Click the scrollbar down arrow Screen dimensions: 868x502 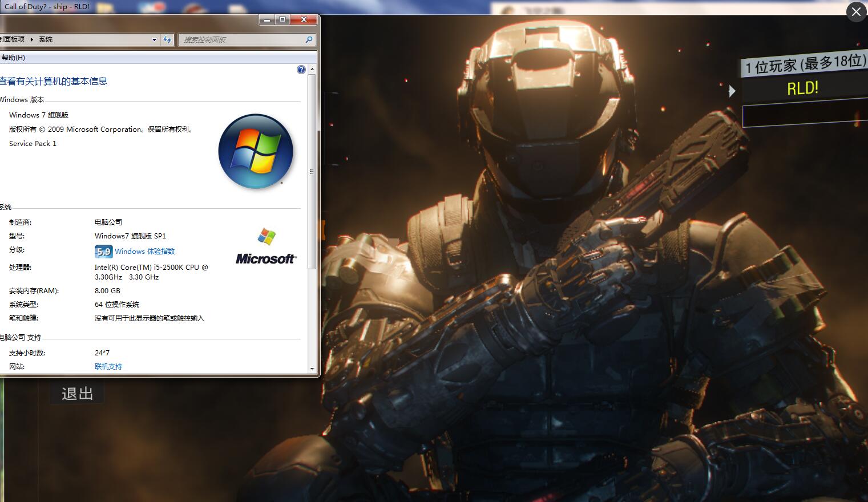(312, 369)
